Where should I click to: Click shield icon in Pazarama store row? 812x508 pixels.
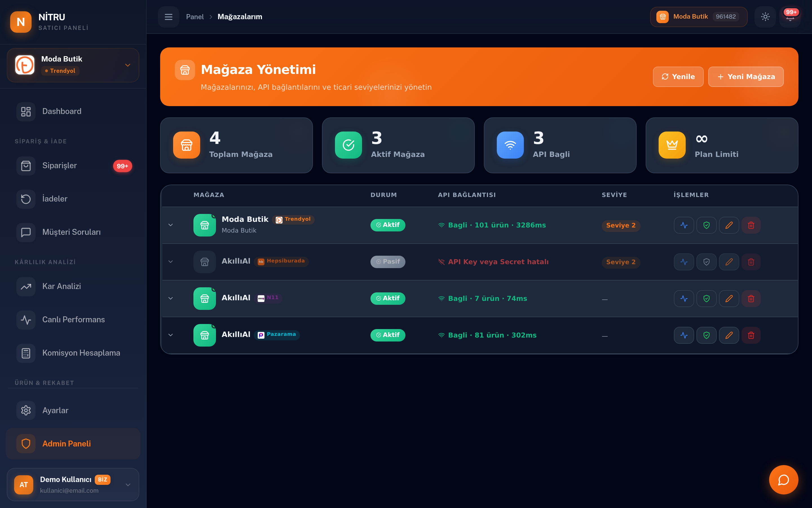[706, 335]
